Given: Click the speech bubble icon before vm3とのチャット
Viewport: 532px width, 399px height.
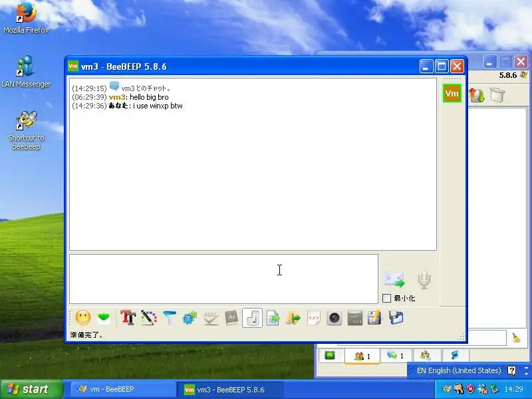Looking at the screenshot, I should point(114,86).
